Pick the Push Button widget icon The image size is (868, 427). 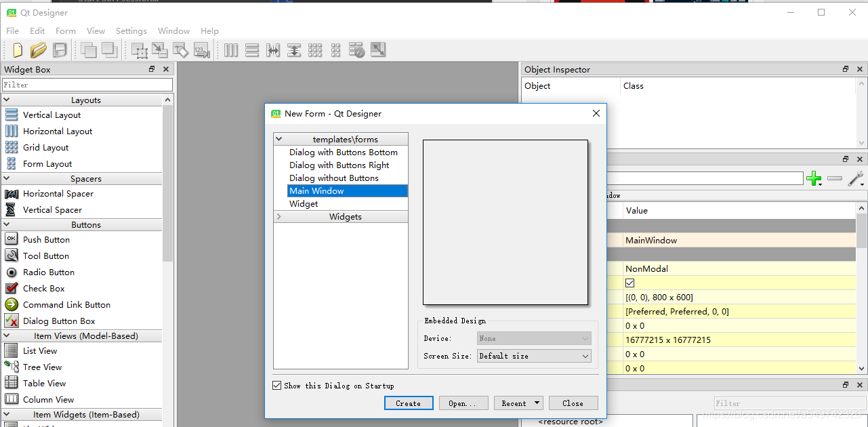(12, 239)
